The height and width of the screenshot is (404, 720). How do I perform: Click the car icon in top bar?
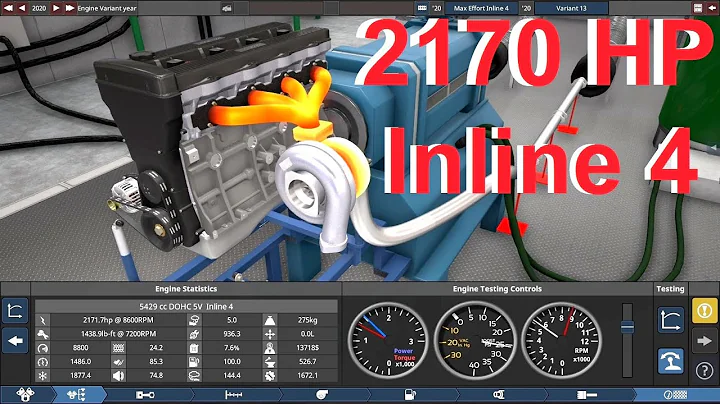227,8
